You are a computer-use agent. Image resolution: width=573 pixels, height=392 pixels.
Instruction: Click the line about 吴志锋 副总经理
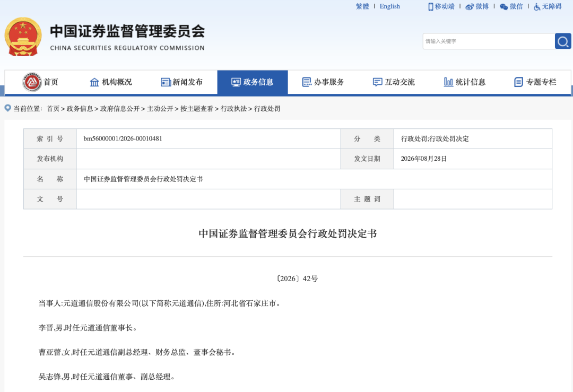tap(107, 377)
